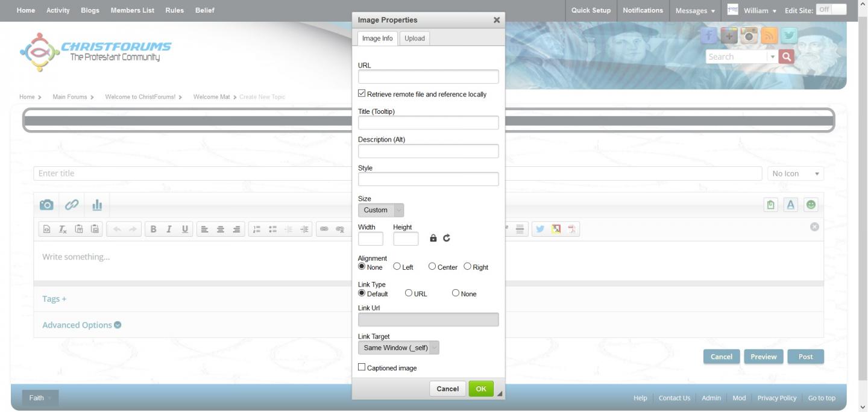Open the search options dropdown arrow
The height and width of the screenshot is (412, 868).
pos(772,57)
